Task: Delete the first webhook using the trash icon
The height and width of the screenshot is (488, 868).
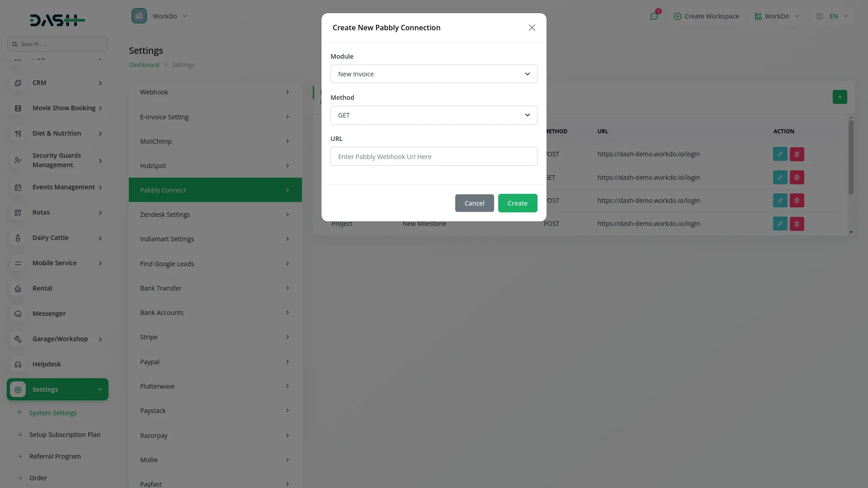Action: click(x=797, y=154)
